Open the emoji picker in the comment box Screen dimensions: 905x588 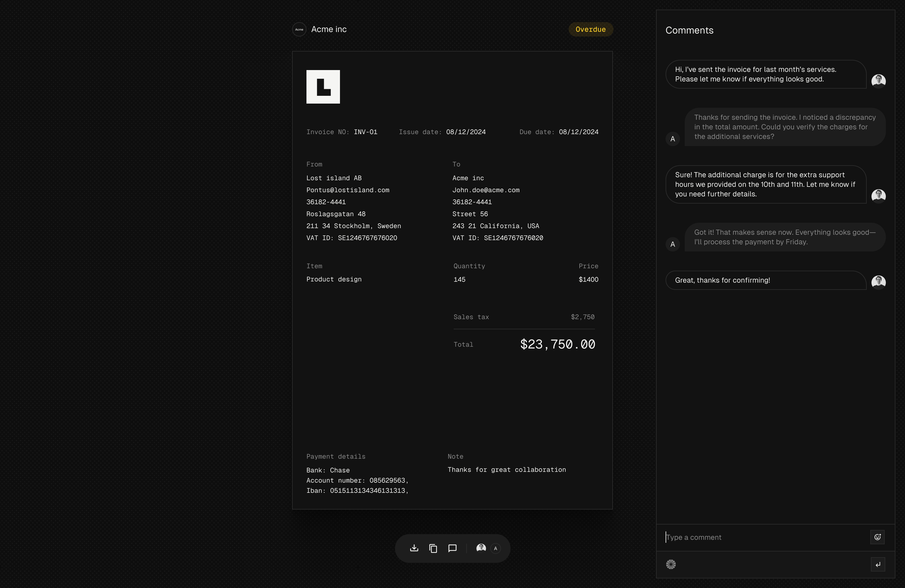878,537
